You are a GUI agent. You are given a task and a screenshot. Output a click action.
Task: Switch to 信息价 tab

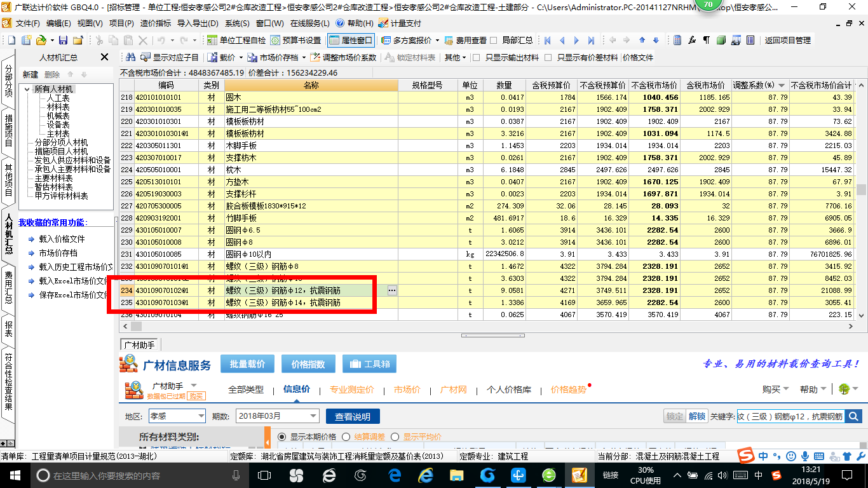(x=297, y=389)
